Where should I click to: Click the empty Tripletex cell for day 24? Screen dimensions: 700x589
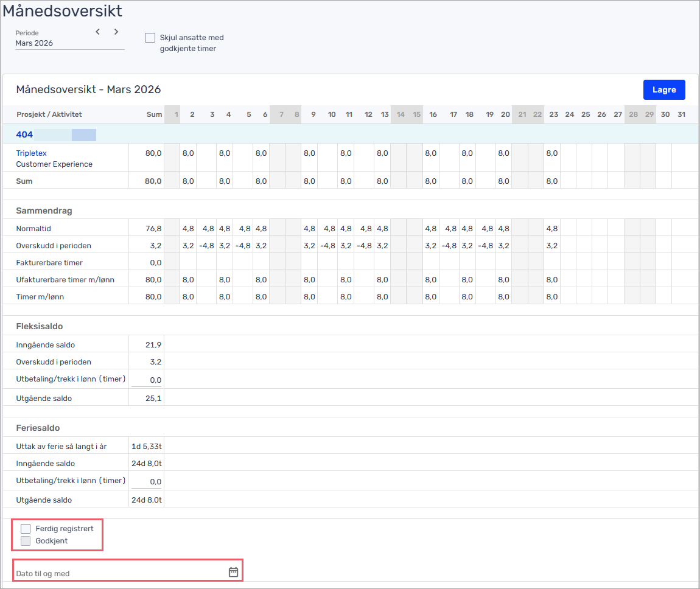click(x=568, y=158)
